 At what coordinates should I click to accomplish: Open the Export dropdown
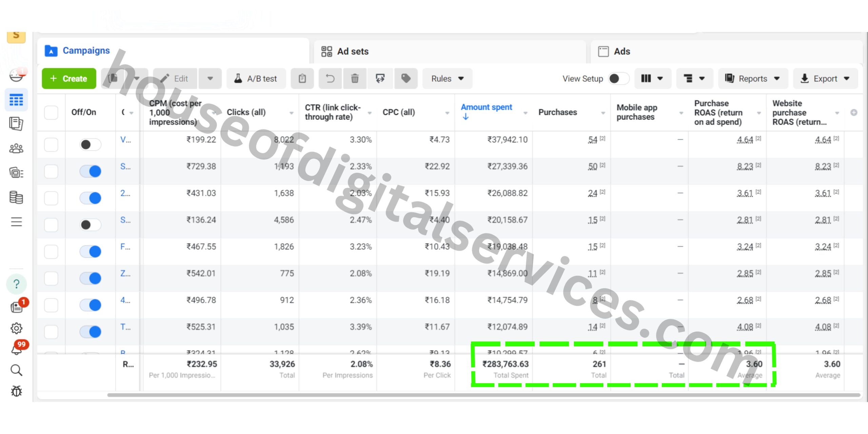tap(825, 79)
